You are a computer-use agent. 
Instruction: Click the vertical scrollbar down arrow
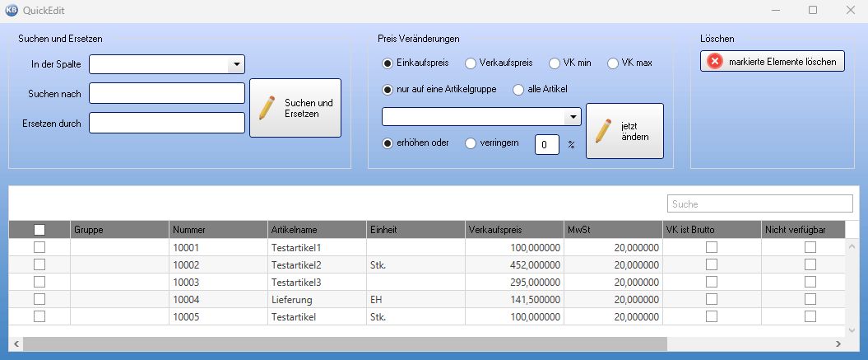point(852,330)
